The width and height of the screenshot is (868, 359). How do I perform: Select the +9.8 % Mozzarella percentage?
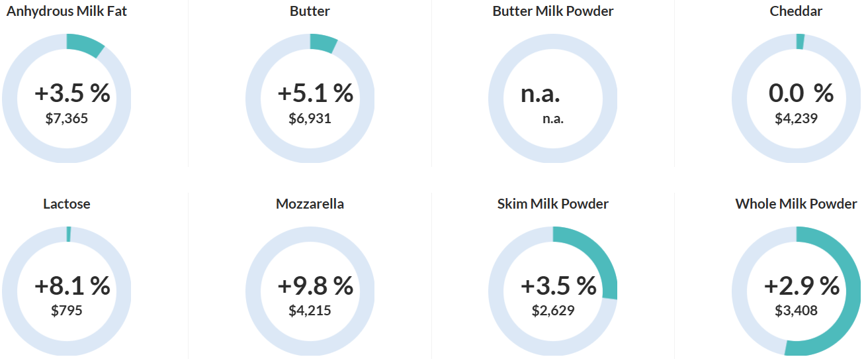(316, 287)
